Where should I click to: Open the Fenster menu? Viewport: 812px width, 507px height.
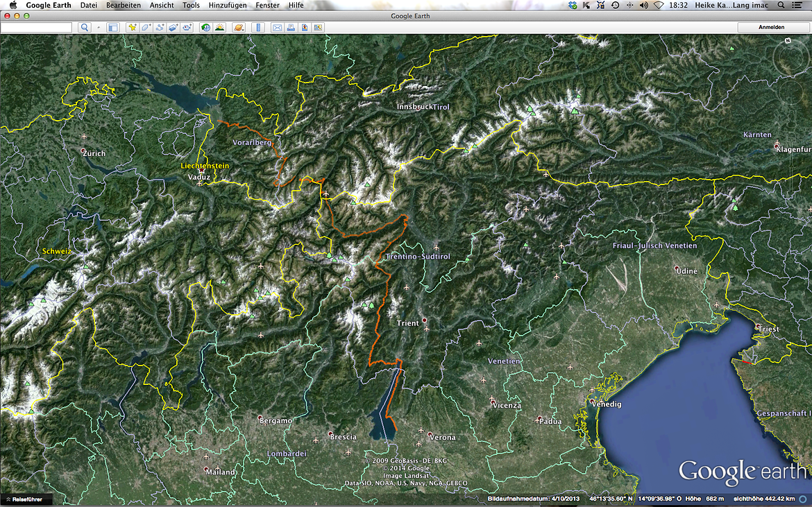click(x=268, y=5)
